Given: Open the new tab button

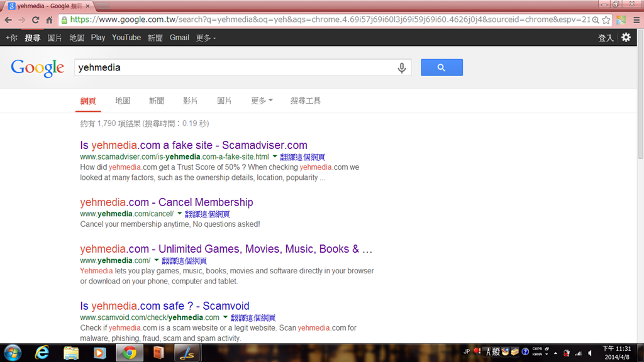Looking at the screenshot, I should pos(103,6).
